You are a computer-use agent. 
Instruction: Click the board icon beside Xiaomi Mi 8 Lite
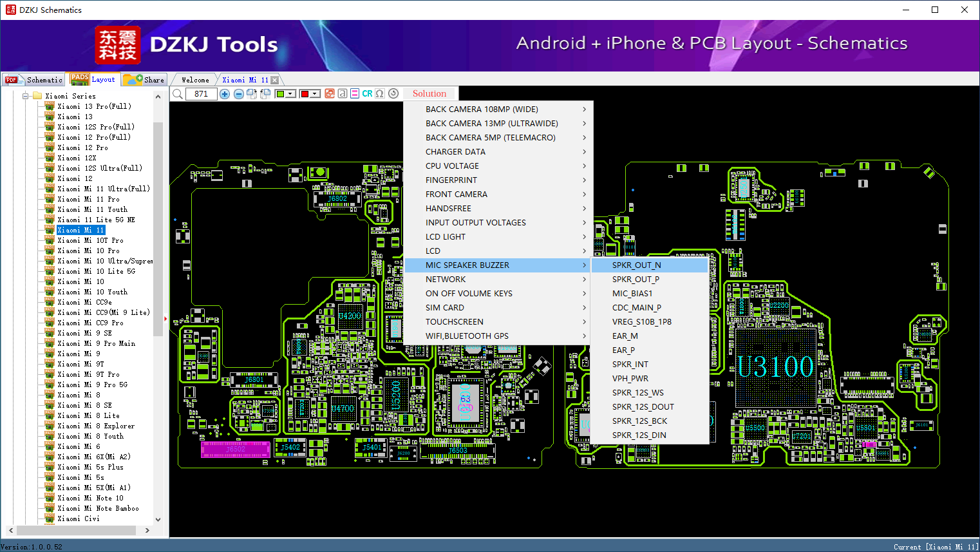click(x=50, y=415)
